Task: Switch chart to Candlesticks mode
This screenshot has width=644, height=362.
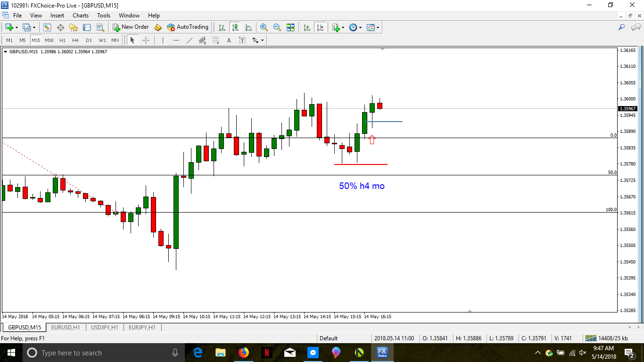Action: [x=235, y=27]
